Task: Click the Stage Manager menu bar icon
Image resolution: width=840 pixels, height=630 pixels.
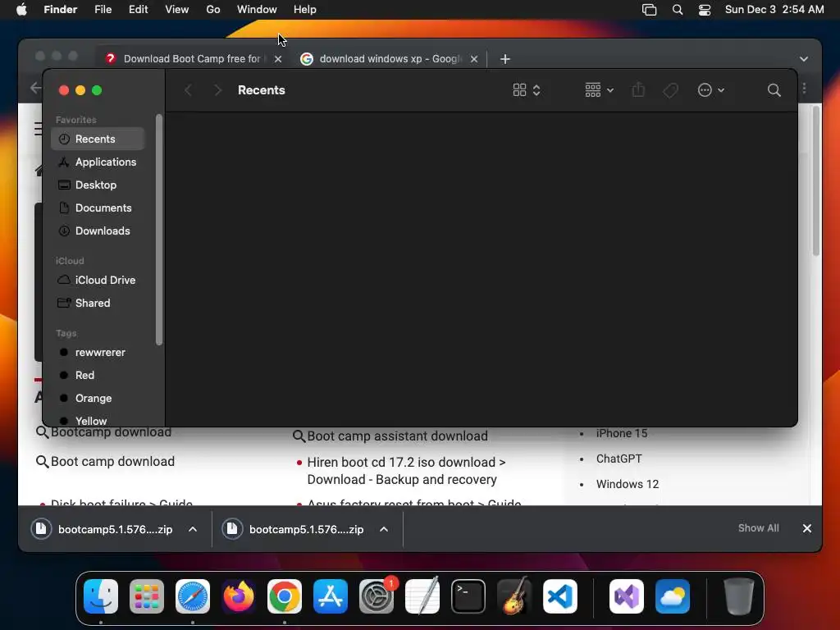Action: [x=650, y=10]
